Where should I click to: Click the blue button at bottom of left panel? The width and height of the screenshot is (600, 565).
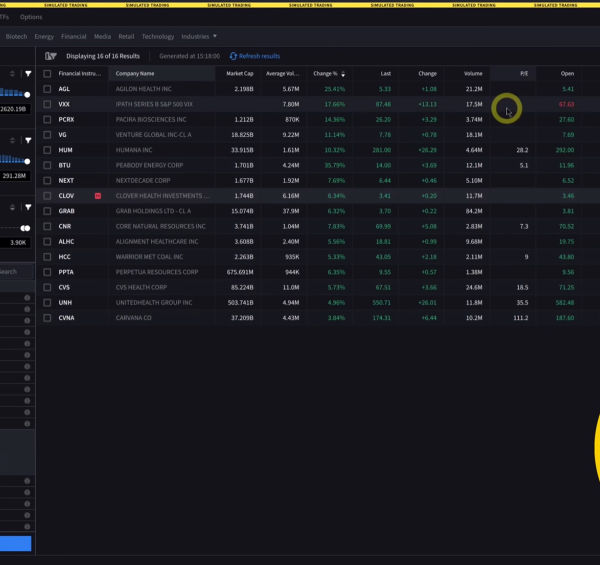15,544
